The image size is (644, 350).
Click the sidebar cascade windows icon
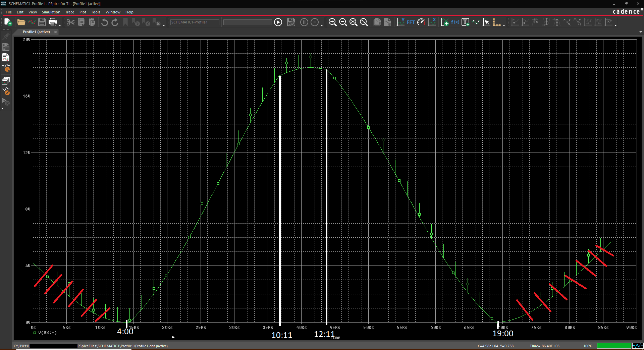[x=6, y=81]
